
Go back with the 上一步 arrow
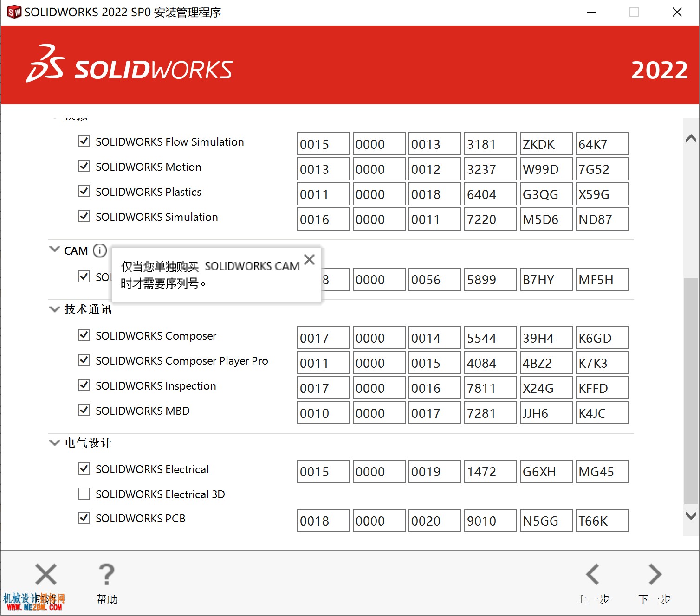(593, 574)
